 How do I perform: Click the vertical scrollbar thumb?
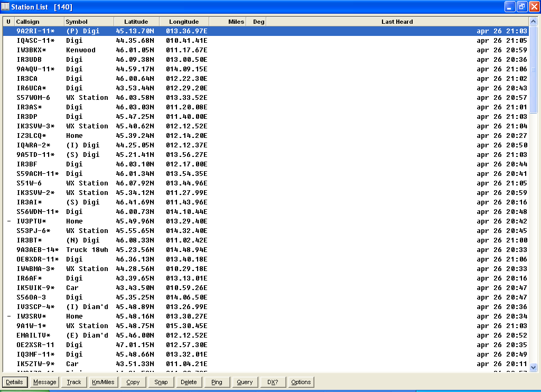click(x=534, y=69)
